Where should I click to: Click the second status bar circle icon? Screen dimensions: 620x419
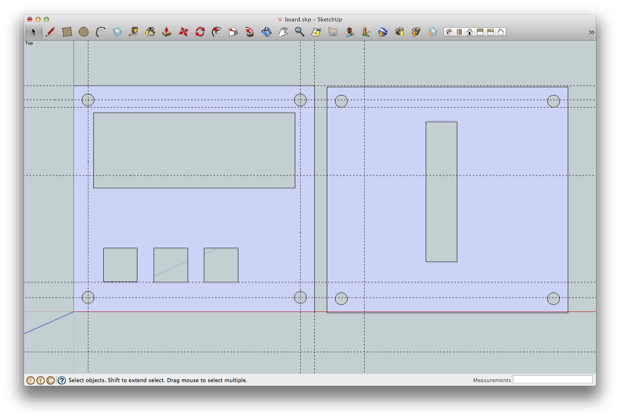[40, 380]
